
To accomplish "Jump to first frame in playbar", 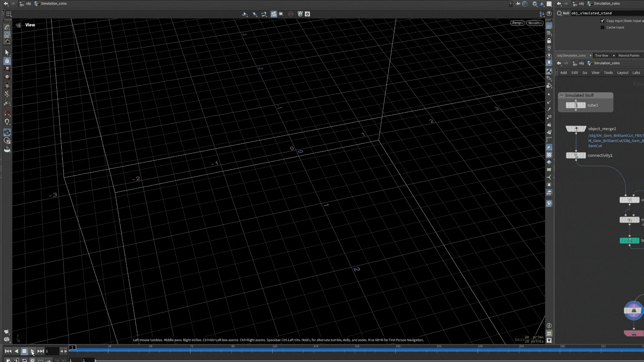I will [x=8, y=351].
